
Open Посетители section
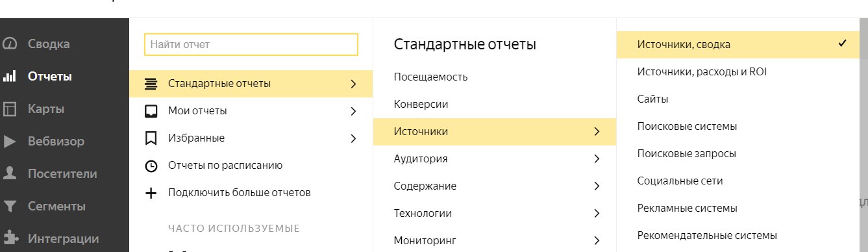62,174
